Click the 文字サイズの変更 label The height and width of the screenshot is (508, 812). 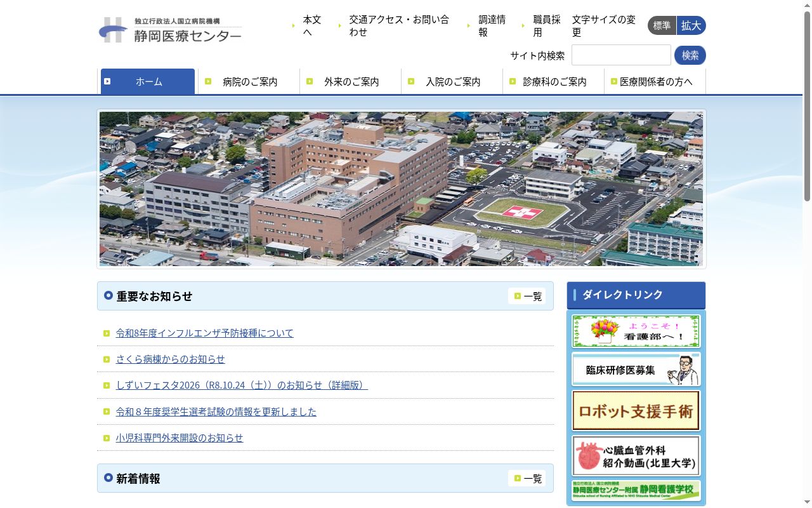604,26
